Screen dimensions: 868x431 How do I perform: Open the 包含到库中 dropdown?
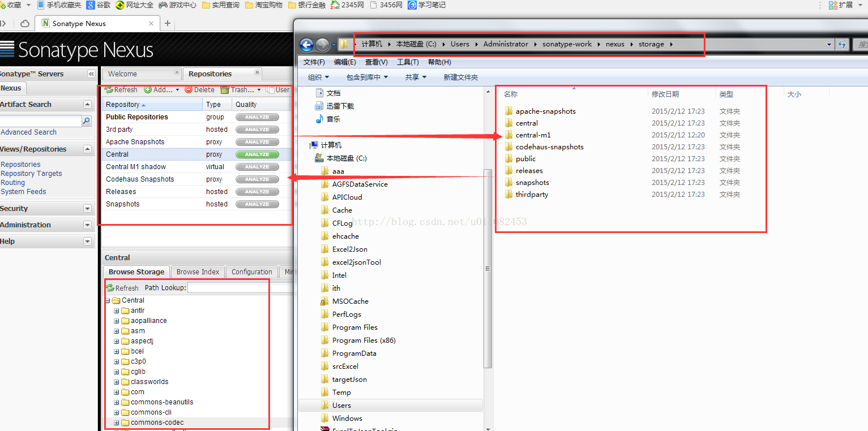(x=367, y=77)
